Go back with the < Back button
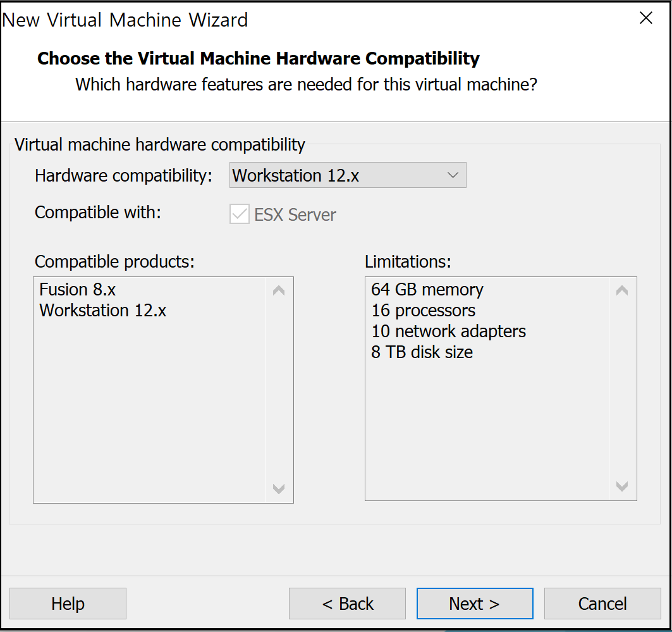The image size is (672, 632). [x=347, y=604]
